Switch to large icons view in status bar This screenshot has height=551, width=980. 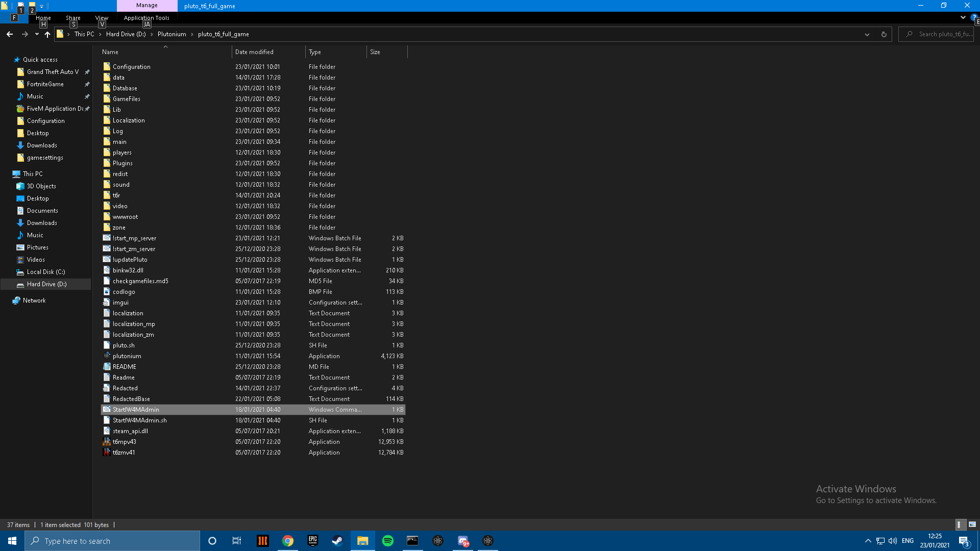[x=972, y=524]
